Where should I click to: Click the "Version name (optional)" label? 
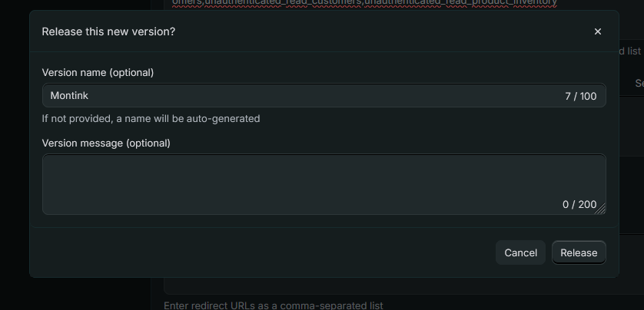(x=98, y=72)
